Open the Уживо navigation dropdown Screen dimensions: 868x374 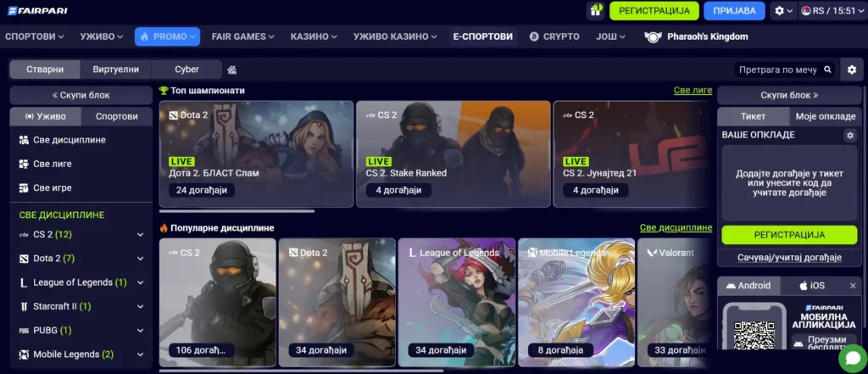102,36
